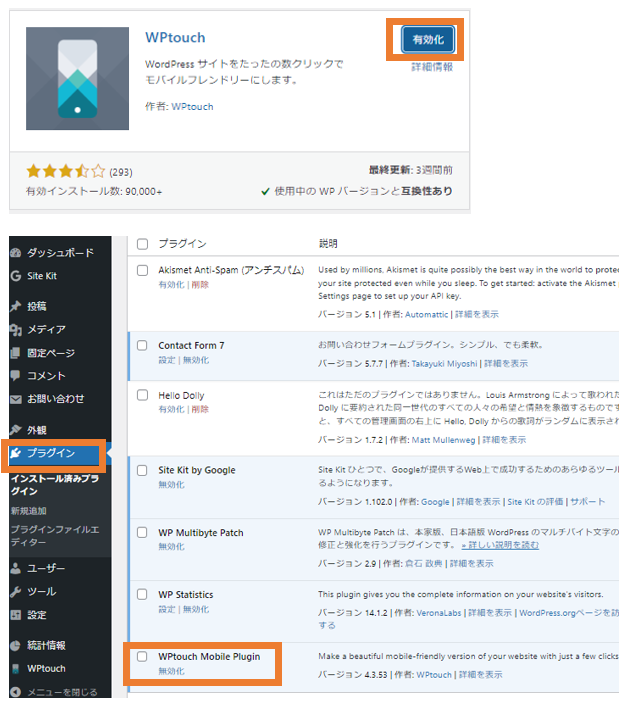Click the comment bubble icon beside コメント
Screen dimensions: 643x705
[15, 376]
